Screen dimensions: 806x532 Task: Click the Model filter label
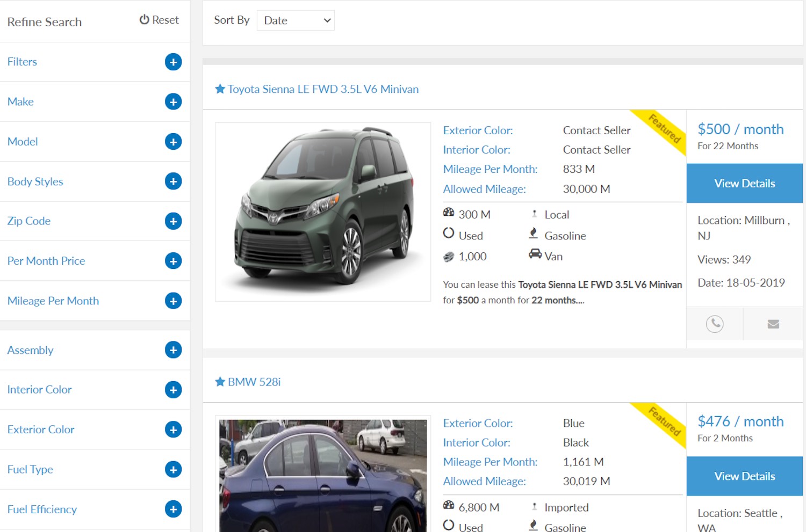(23, 142)
